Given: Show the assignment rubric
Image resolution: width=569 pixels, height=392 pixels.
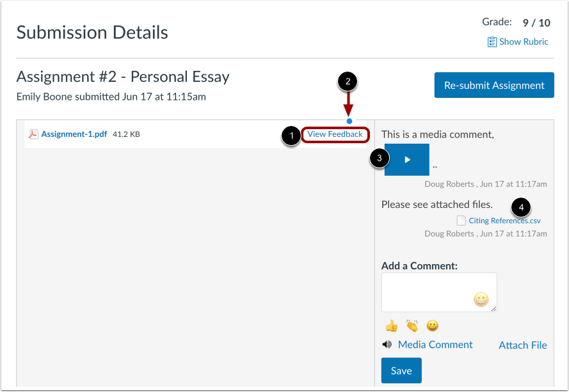Looking at the screenshot, I should pos(523,42).
